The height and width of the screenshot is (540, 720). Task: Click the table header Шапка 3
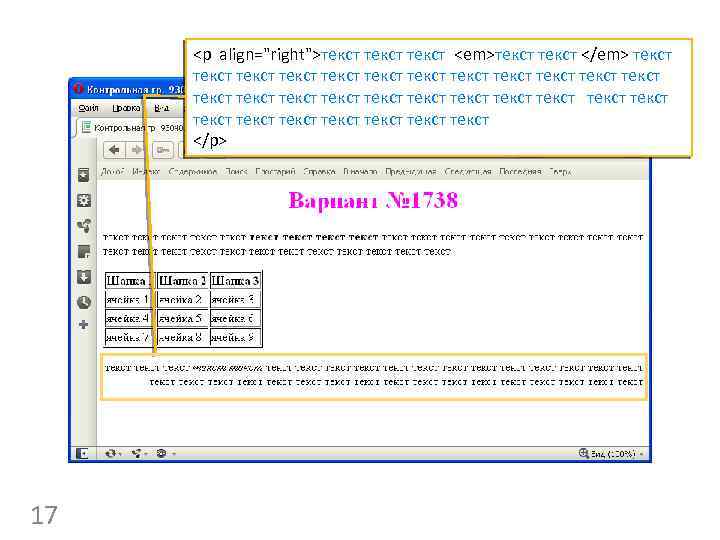236,281
